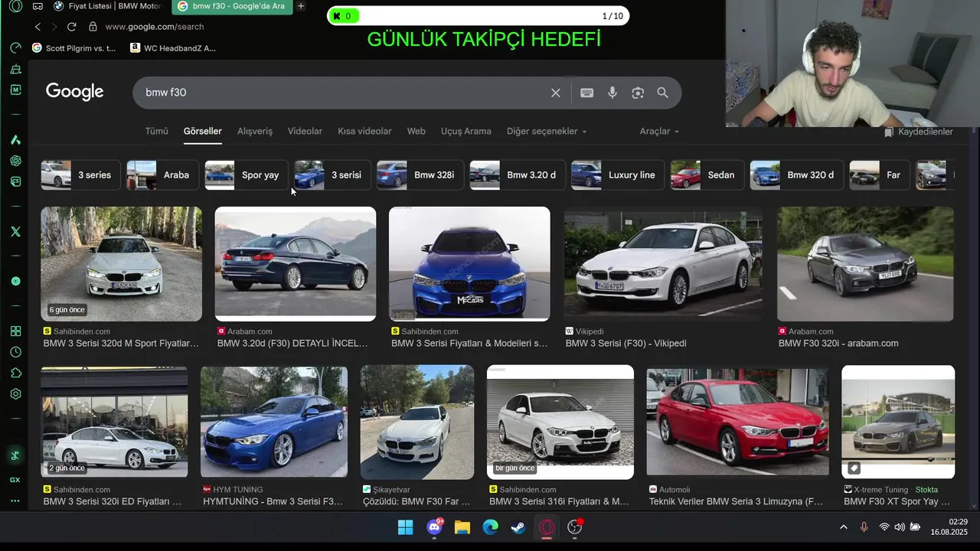Open the blue HYM TUNİNG BMW thumbnail
Screen dimensions: 980x551
274,422
